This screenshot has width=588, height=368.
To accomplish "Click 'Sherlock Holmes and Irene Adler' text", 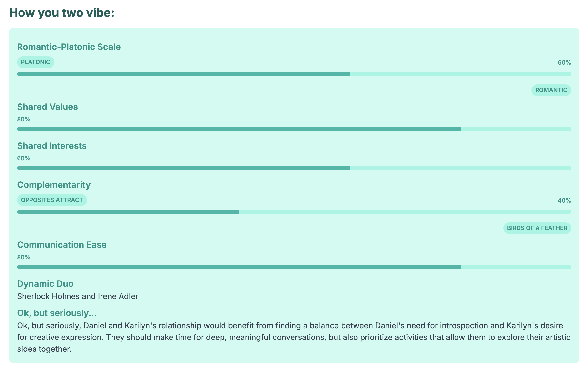I will (78, 296).
